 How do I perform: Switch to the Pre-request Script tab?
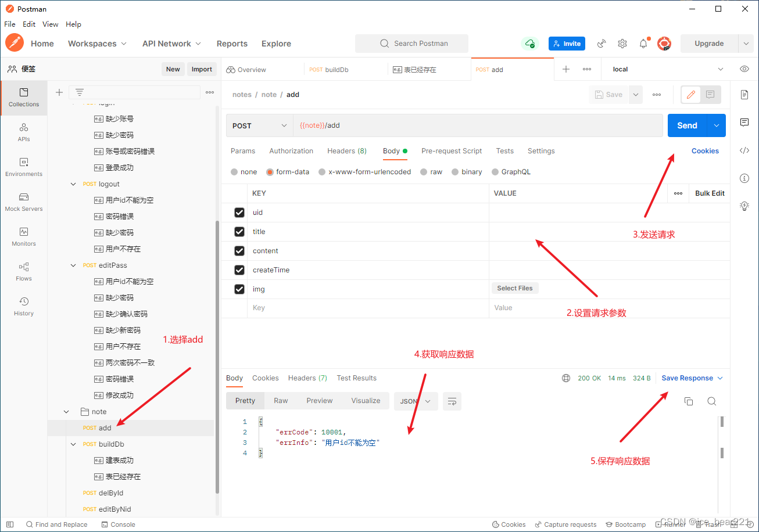pyautogui.click(x=452, y=151)
